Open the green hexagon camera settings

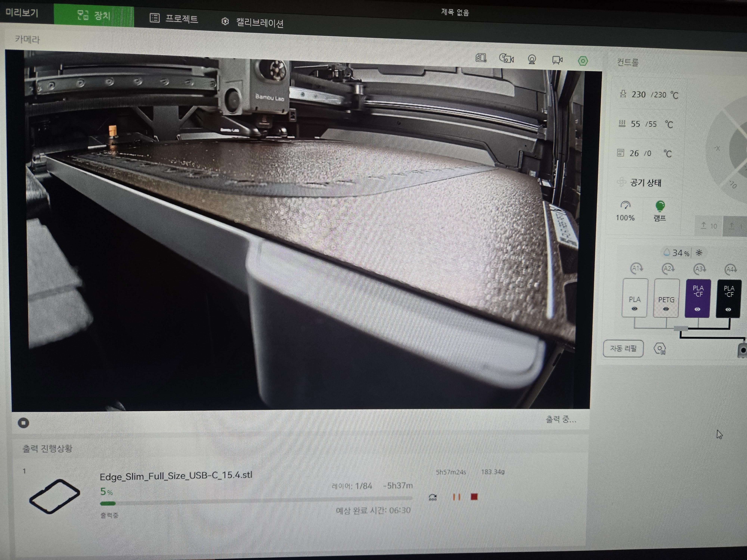pos(583,61)
